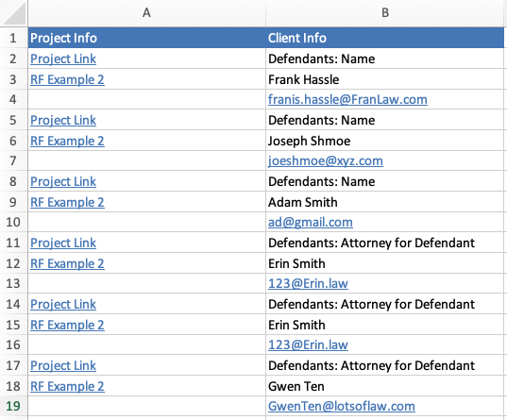Open franis.hassle@FranLaw.com email link
The image size is (507, 420).
point(347,99)
